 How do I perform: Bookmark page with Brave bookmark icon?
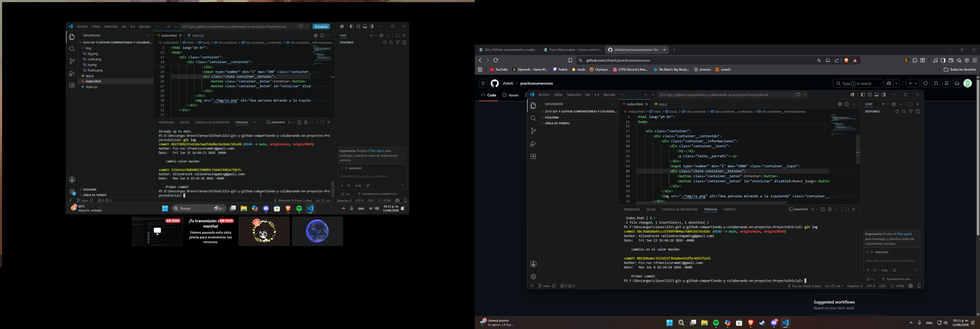point(570,61)
